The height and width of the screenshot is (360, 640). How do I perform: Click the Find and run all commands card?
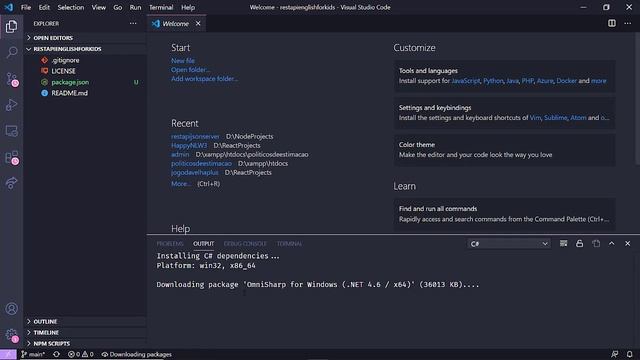click(x=504, y=214)
